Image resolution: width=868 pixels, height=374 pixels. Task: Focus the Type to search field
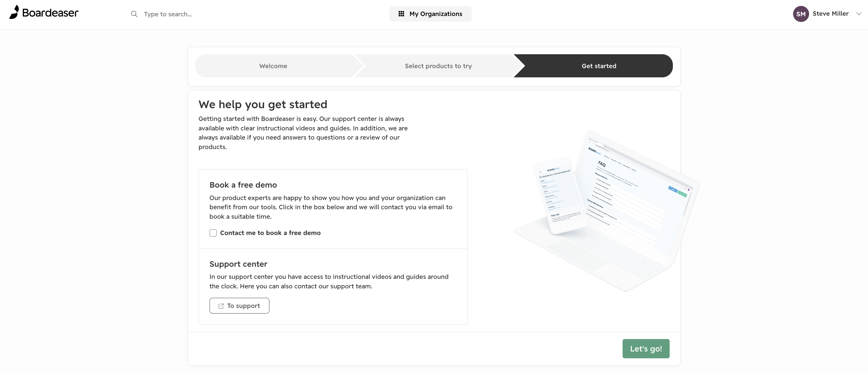coord(236,14)
